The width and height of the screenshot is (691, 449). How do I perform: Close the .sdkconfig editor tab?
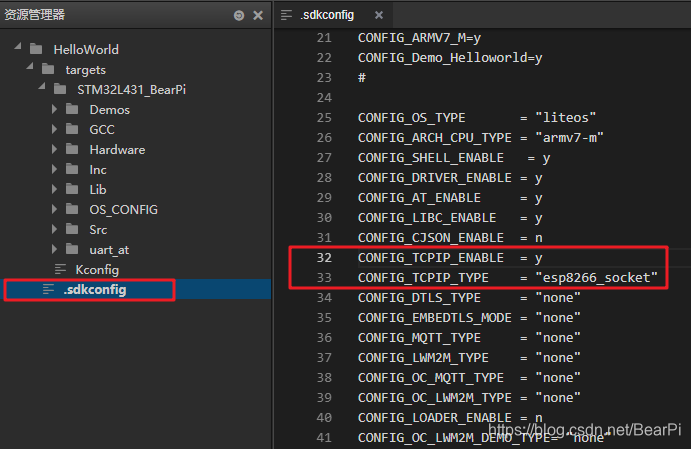379,15
